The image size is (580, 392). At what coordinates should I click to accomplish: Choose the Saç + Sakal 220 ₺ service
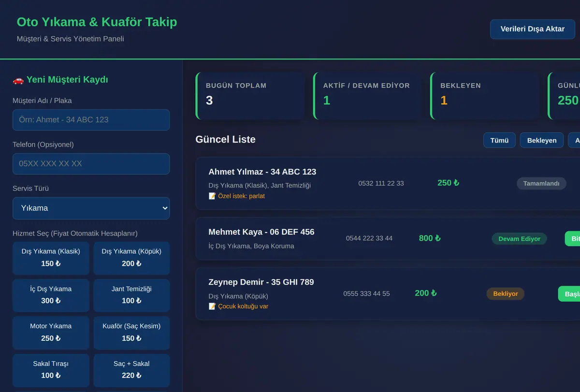pyautogui.click(x=131, y=370)
